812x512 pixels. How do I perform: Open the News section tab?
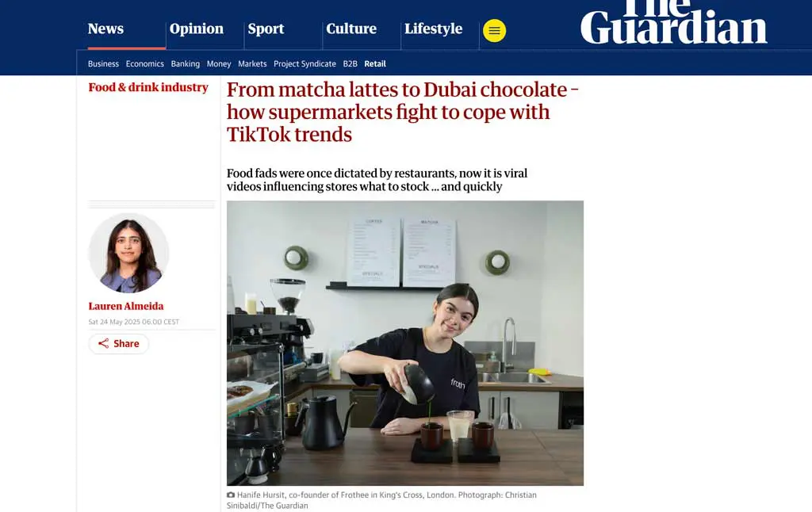105,29
